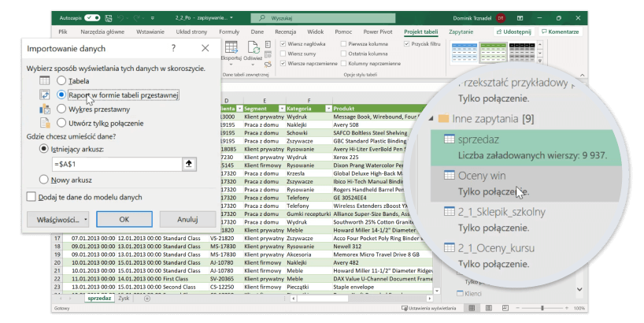Click the =$A$1 cell reference field
This screenshot has width=644, height=323.
coord(117,164)
